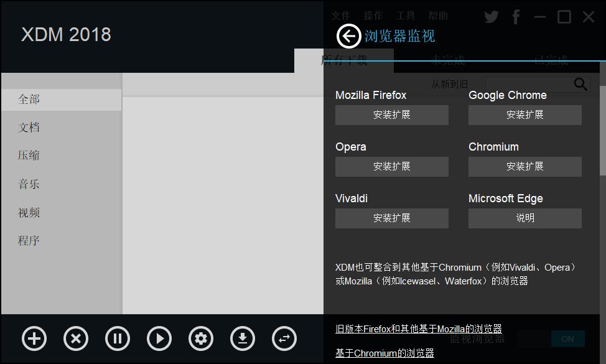
Task: Click the download arrow icon in bottom toolbar
Action: (x=243, y=338)
